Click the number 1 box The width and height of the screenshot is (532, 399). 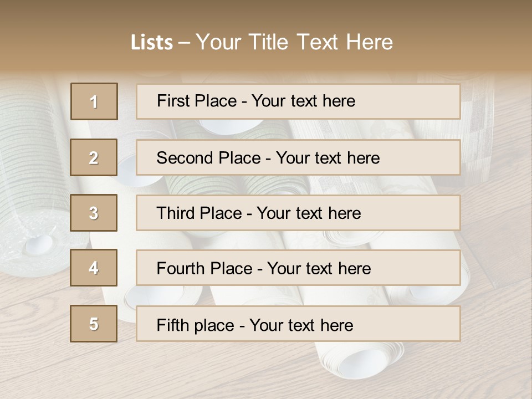94,101
